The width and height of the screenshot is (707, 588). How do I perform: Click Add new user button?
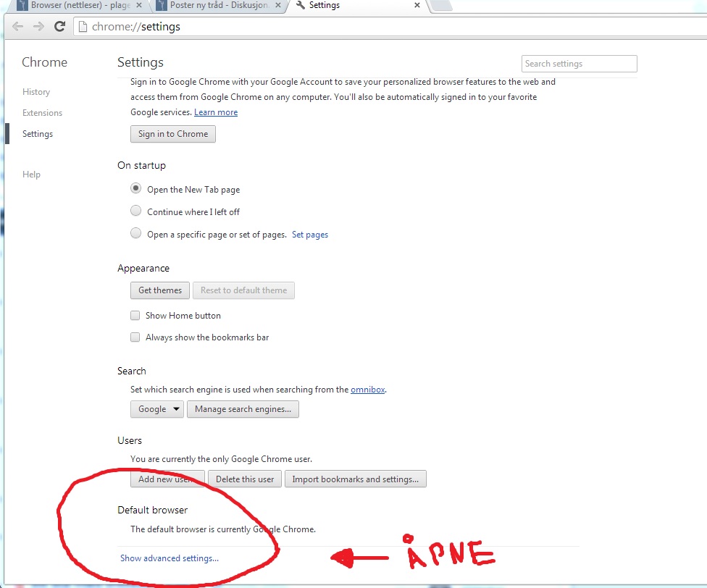coord(168,479)
